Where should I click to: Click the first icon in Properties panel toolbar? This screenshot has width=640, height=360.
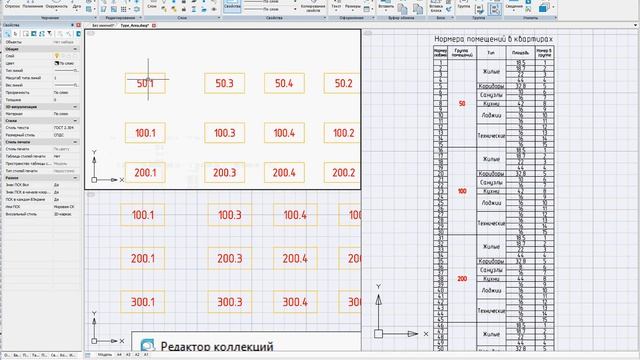click(8, 34)
